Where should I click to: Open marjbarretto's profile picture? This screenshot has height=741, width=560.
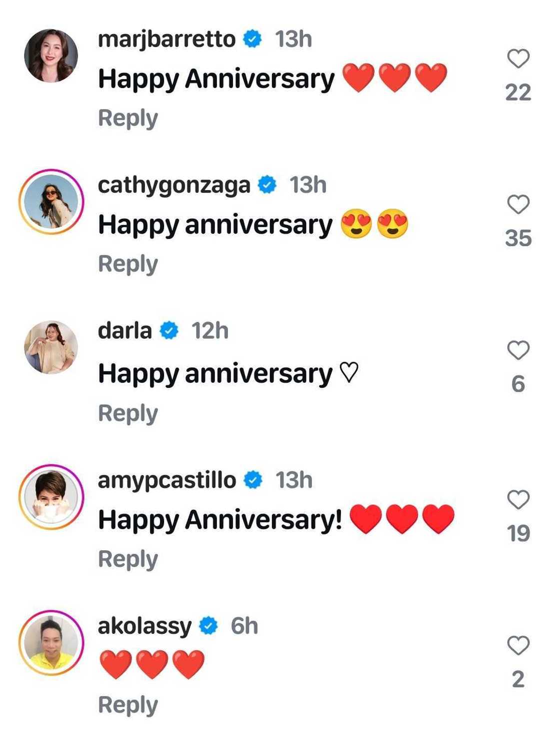point(51,56)
